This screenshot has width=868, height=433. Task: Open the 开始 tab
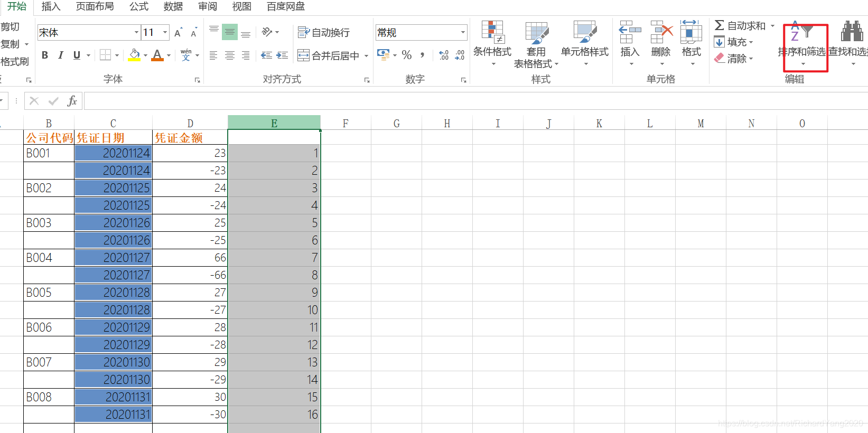coord(17,6)
